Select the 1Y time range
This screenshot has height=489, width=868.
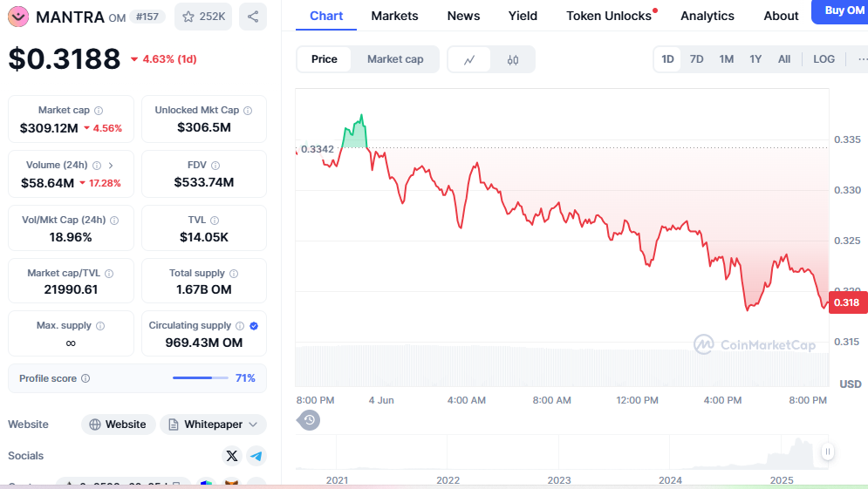pos(755,59)
